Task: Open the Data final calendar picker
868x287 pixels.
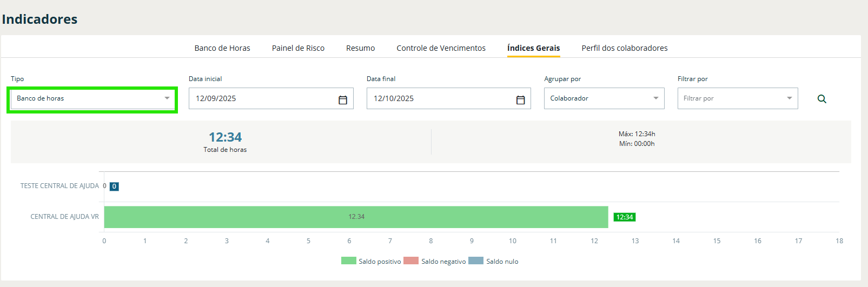Action: click(520, 99)
